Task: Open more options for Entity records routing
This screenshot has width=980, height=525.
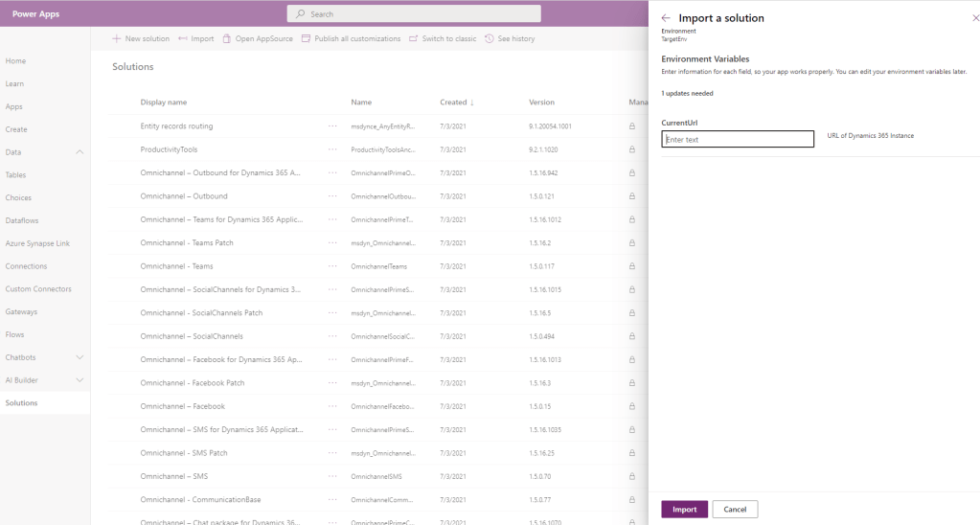Action: click(332, 126)
